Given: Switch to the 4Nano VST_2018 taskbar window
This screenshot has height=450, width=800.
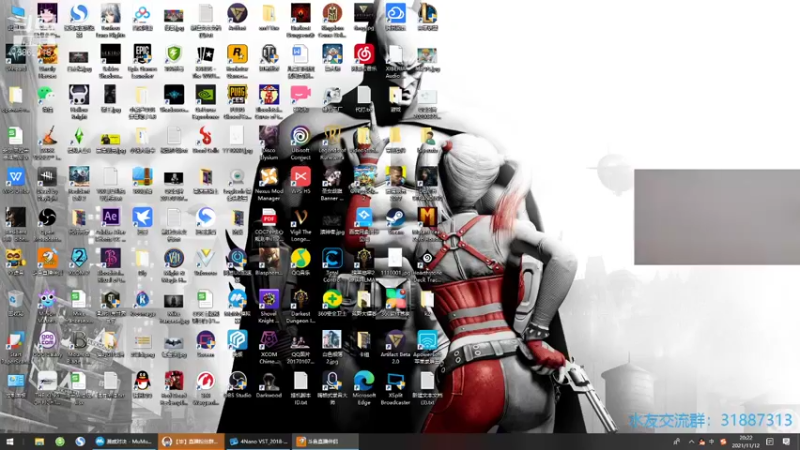Looking at the screenshot, I should [259, 441].
